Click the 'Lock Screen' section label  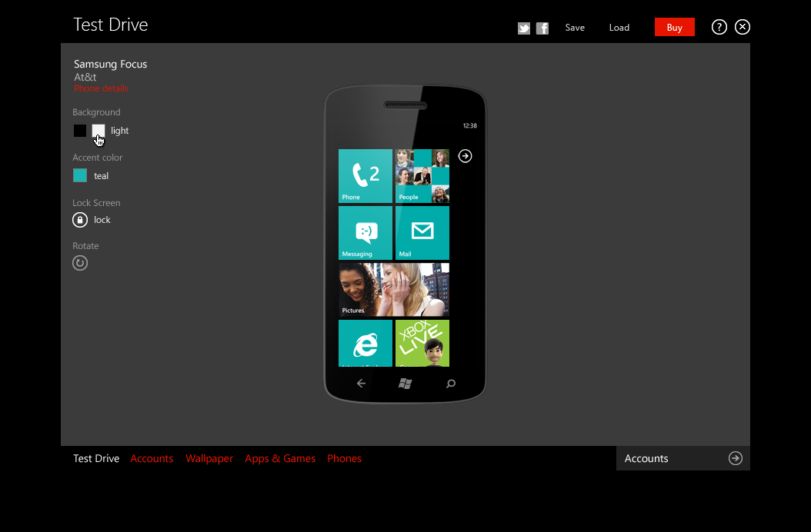tap(96, 203)
